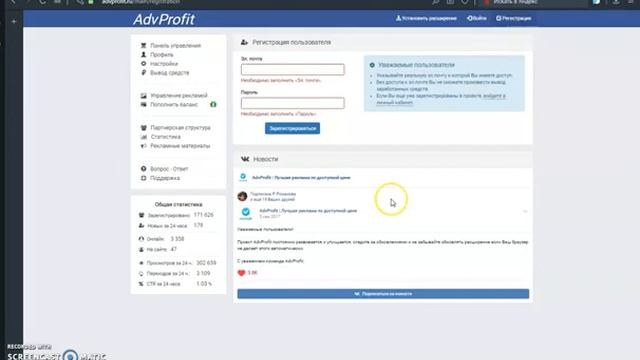The width and height of the screenshot is (640, 360).
Task: Open the news post's options chevron
Action: click(x=525, y=211)
